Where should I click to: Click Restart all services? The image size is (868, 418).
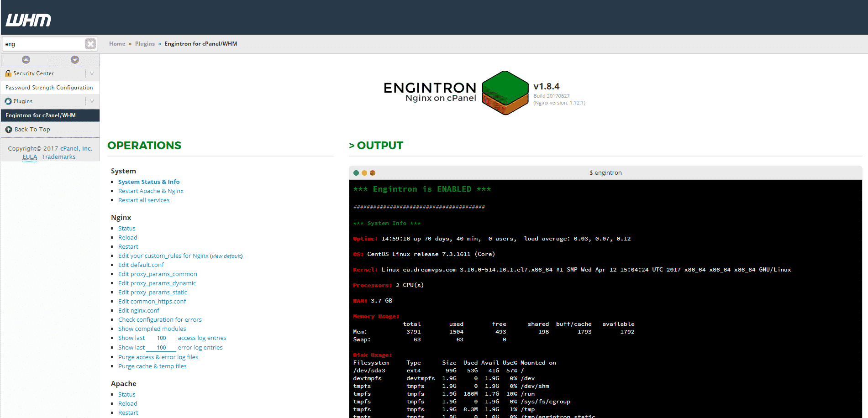[144, 200]
